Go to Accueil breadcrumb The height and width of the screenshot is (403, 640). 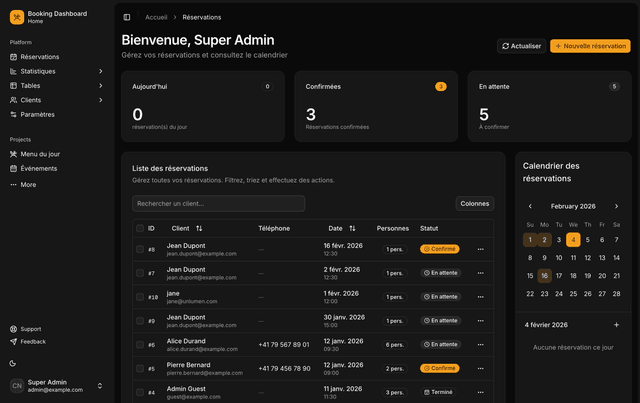point(156,17)
